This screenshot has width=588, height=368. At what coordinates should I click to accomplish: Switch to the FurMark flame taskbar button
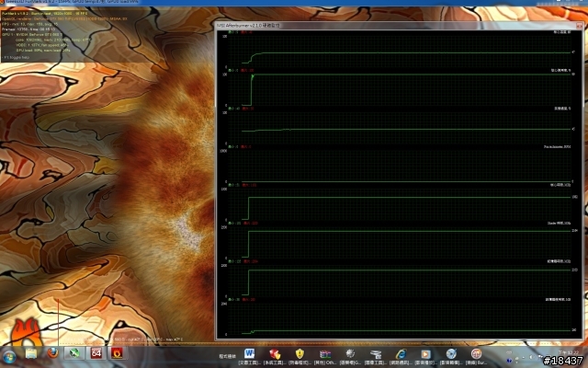click(x=117, y=353)
